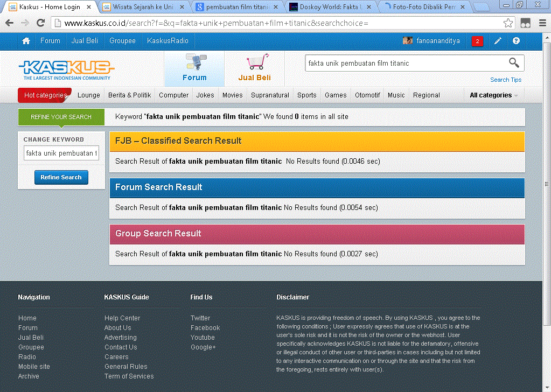The height and width of the screenshot is (392, 551).
Task: Open the Regional category
Action: pyautogui.click(x=426, y=95)
